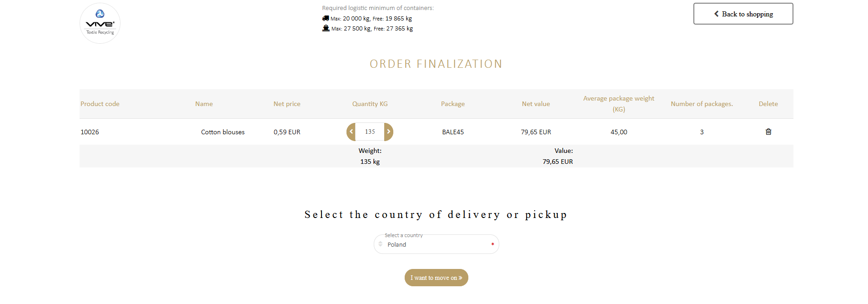Click the Product code column header
868x304 pixels.
(100, 104)
